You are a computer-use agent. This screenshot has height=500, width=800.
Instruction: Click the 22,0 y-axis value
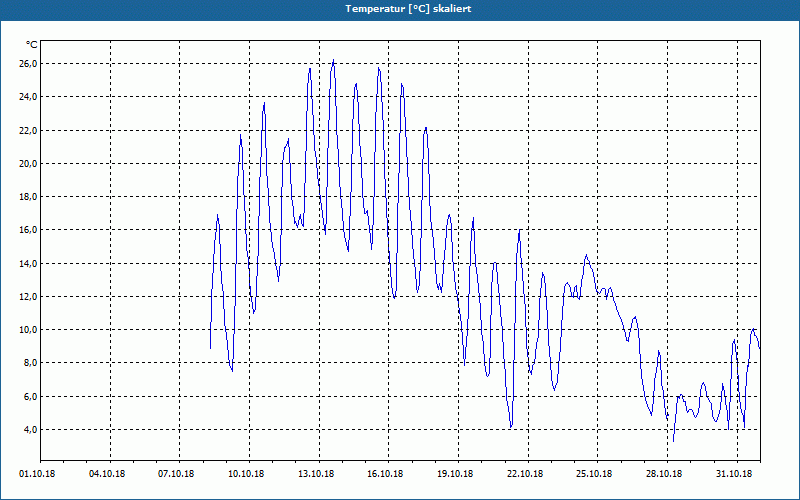pyautogui.click(x=28, y=131)
